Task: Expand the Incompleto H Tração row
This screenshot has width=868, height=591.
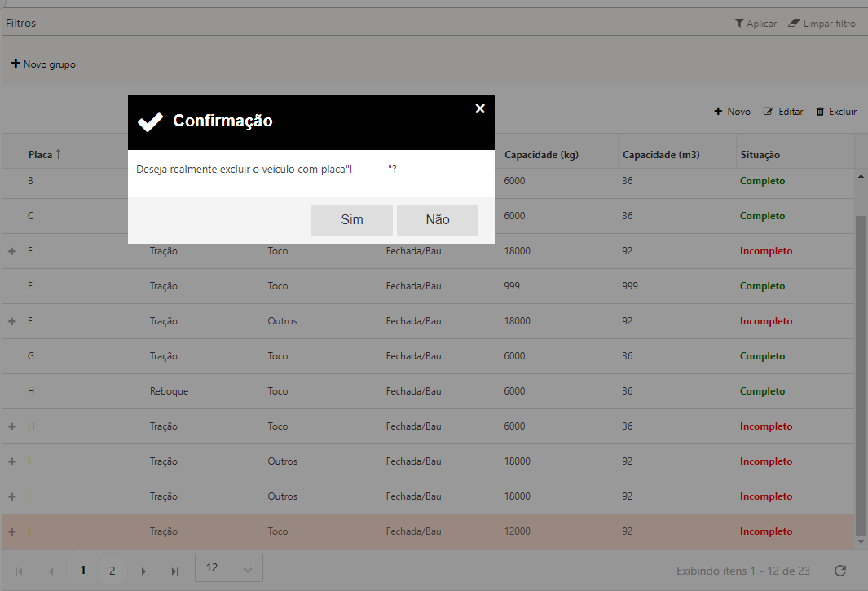Action: coord(12,426)
